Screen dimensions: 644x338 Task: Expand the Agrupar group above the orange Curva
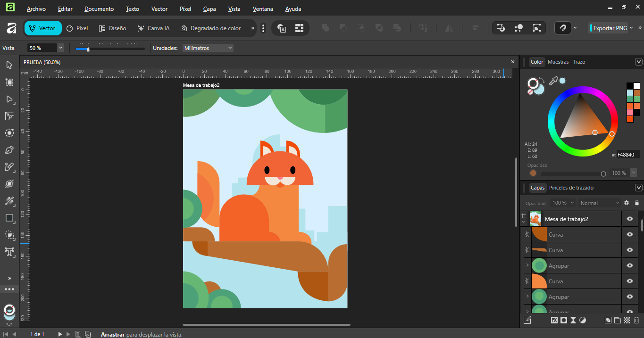point(527,265)
